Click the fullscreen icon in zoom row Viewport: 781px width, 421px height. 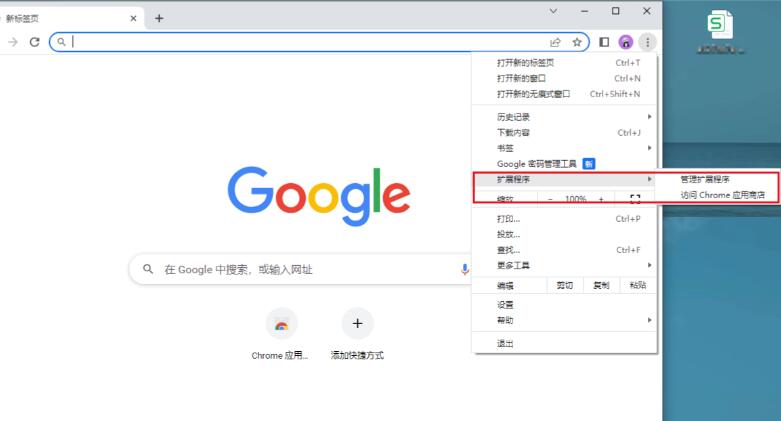pyautogui.click(x=635, y=199)
